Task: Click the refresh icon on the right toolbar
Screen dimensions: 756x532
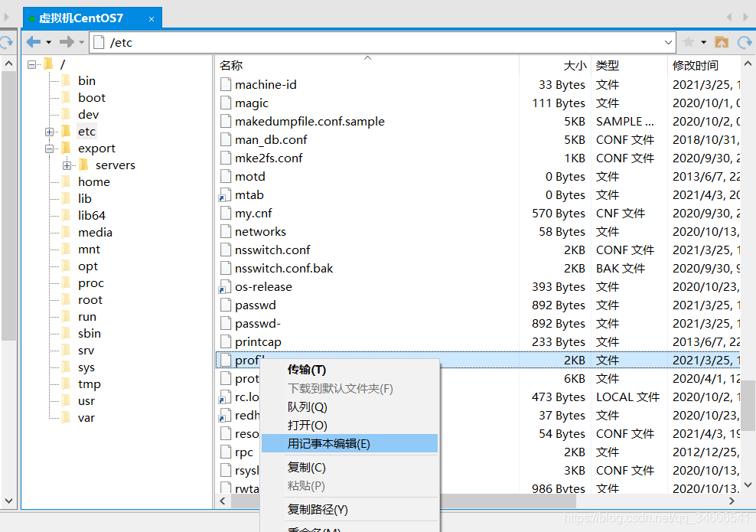Action: point(745,42)
